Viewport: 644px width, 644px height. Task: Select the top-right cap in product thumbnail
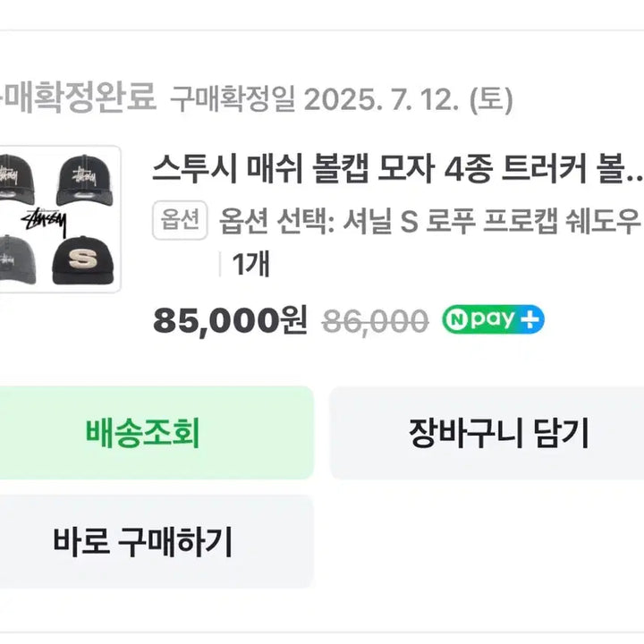click(88, 179)
